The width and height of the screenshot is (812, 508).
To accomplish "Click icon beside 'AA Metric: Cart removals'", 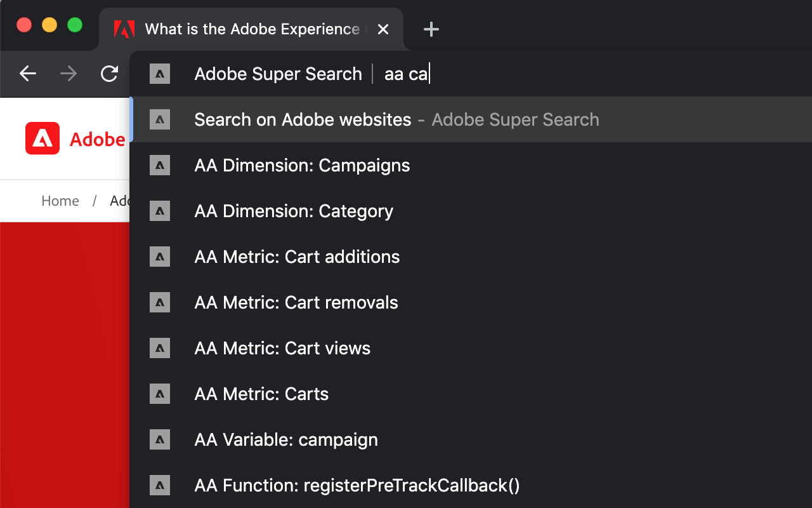I will tap(160, 302).
